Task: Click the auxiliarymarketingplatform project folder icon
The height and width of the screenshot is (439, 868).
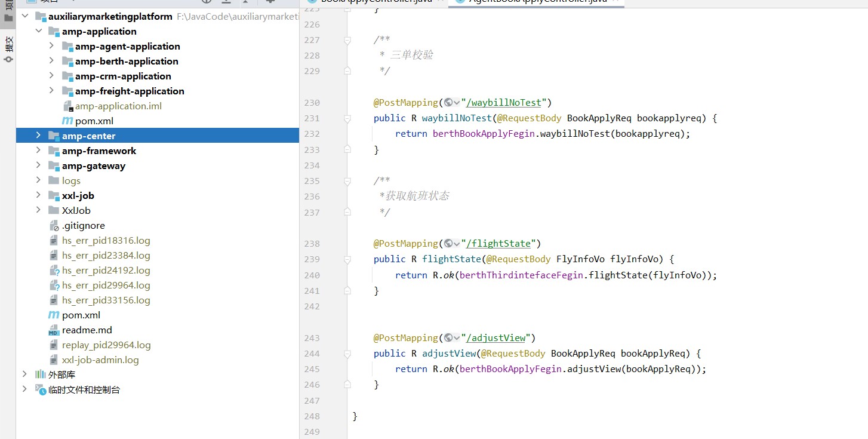Action: 40,17
